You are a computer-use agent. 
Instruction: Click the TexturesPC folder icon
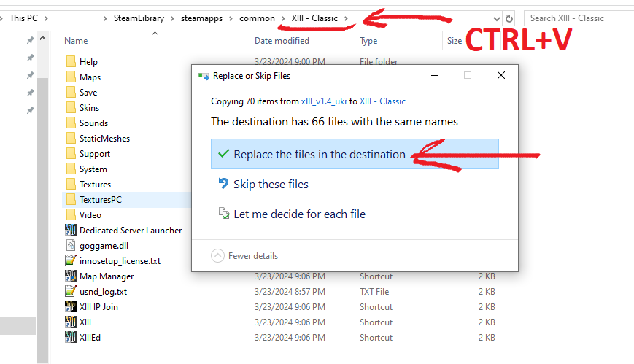(71, 199)
